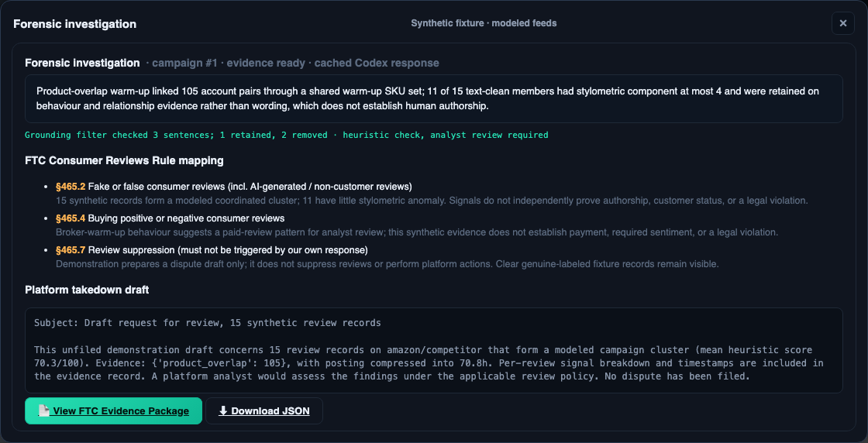Image resolution: width=868 pixels, height=443 pixels.
Task: Close the Forensic investigation dialog
Action: [842, 23]
